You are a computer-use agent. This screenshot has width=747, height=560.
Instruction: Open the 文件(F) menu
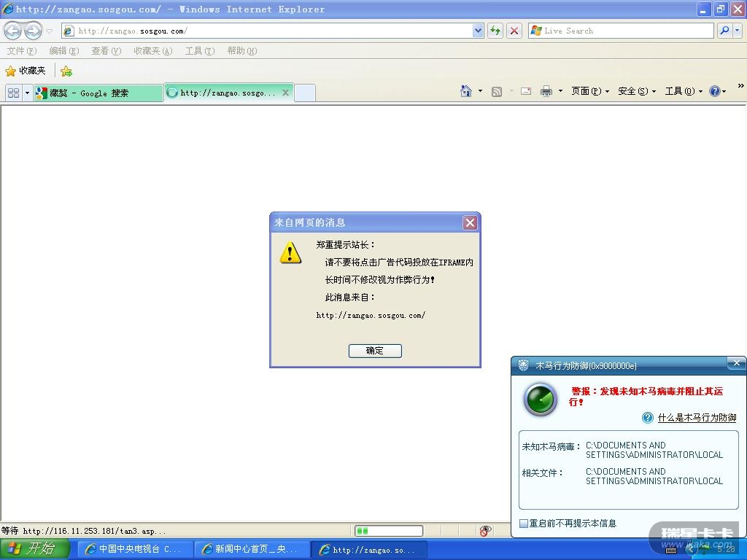pyautogui.click(x=21, y=51)
